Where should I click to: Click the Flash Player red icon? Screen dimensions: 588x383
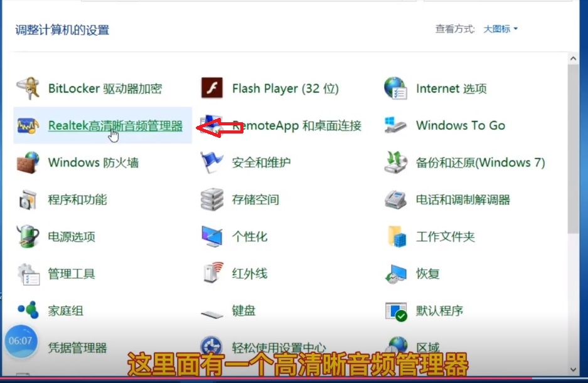[213, 88]
